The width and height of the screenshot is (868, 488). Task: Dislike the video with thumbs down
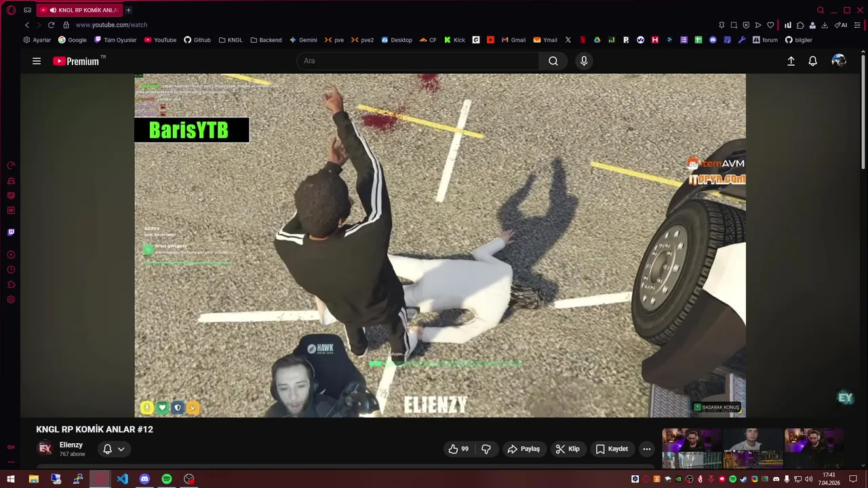pyautogui.click(x=486, y=449)
